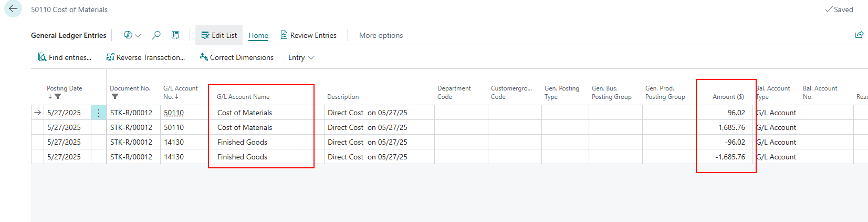Viewport: 868px width, 222px height.
Task: Click filter icon under Document No. header
Action: (x=115, y=97)
